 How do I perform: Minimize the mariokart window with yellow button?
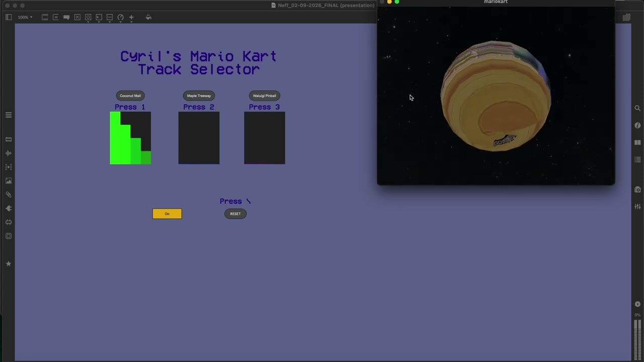pyautogui.click(x=389, y=2)
